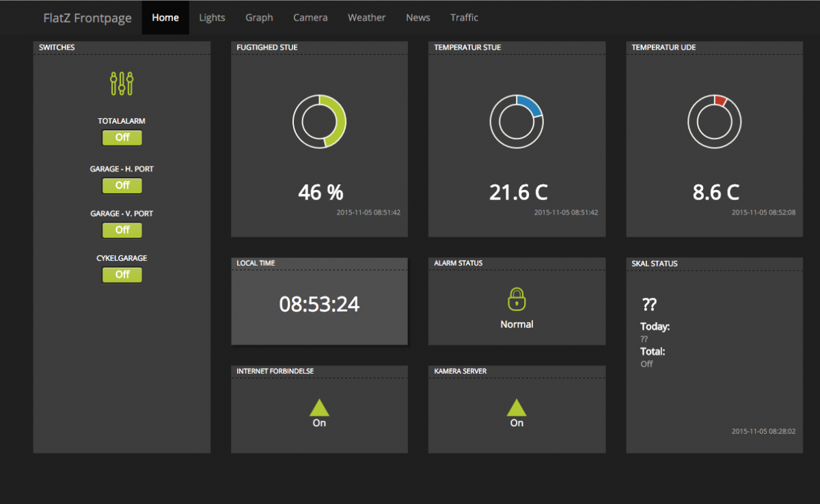820x504 pixels.
Task: Switch to the Graph tab
Action: pos(259,18)
